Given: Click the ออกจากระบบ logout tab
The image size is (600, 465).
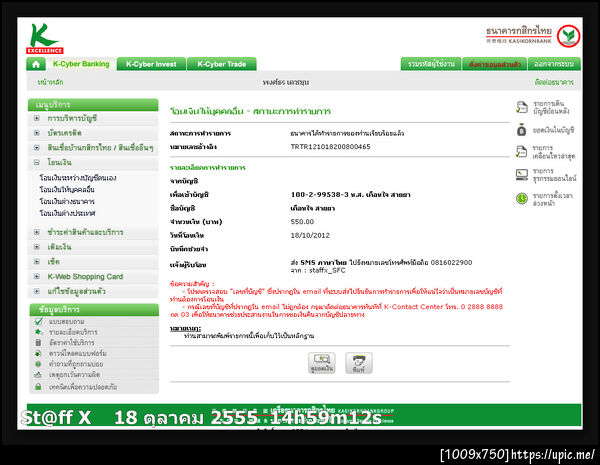Looking at the screenshot, I should (x=554, y=64).
